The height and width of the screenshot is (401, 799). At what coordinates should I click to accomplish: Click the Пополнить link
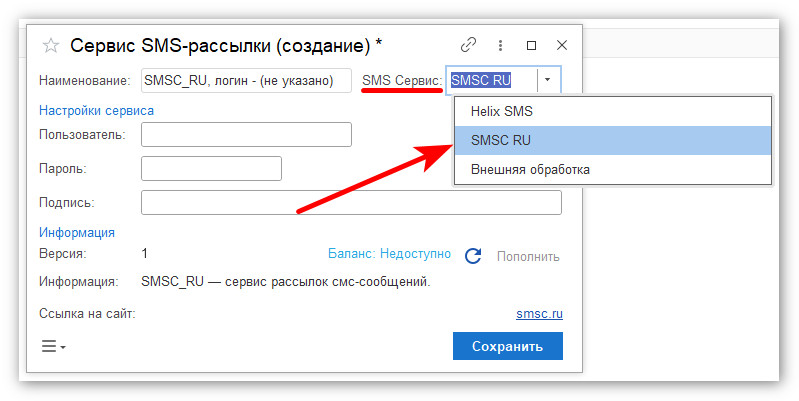[528, 256]
